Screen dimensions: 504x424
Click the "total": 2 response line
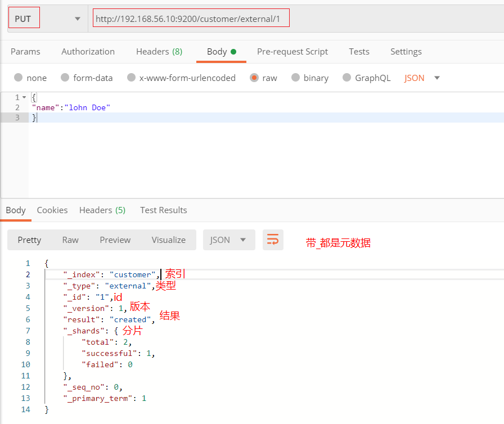(x=107, y=342)
